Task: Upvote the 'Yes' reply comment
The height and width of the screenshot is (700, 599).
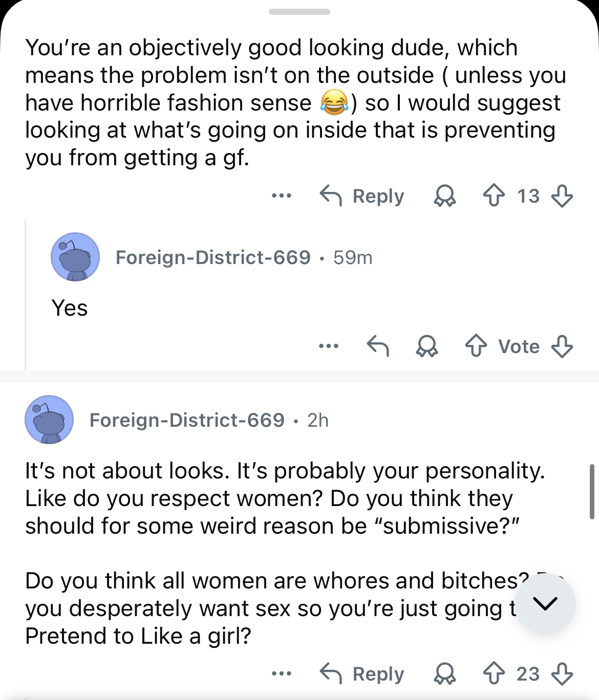Action: (476, 346)
